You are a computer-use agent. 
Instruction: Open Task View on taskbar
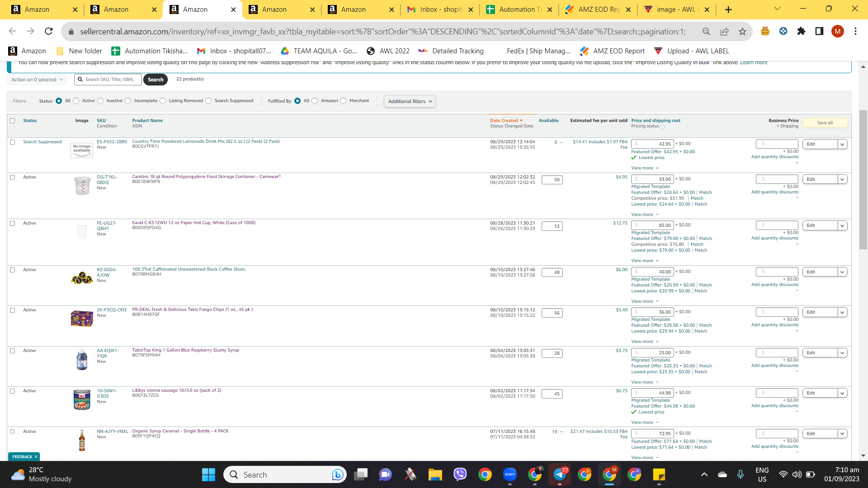point(361,474)
